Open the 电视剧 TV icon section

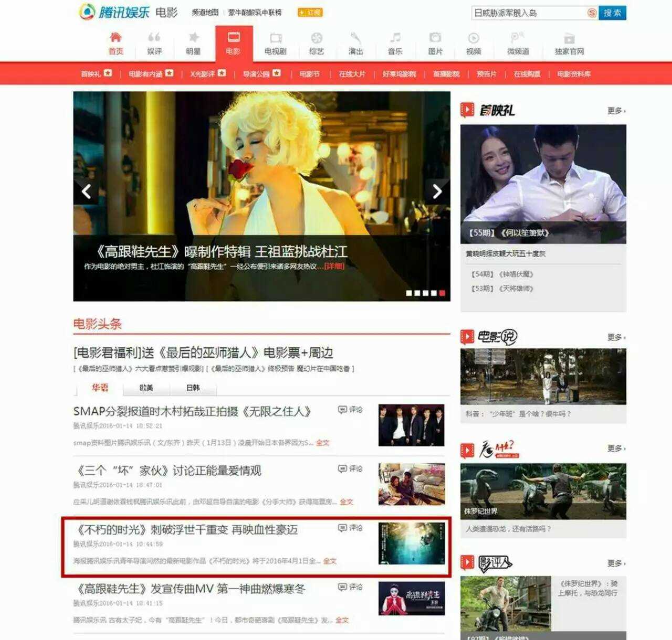[276, 44]
